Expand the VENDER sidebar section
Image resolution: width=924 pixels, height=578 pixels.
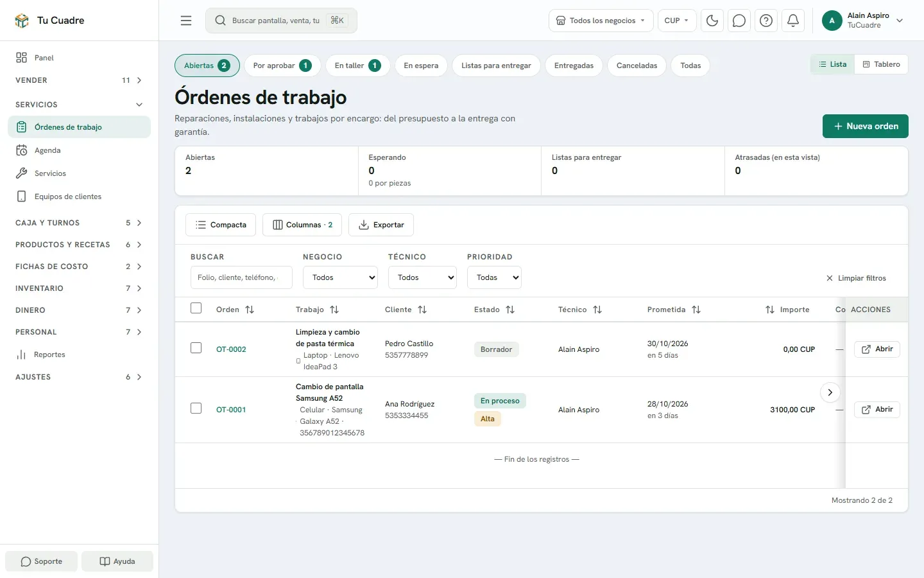click(x=79, y=80)
